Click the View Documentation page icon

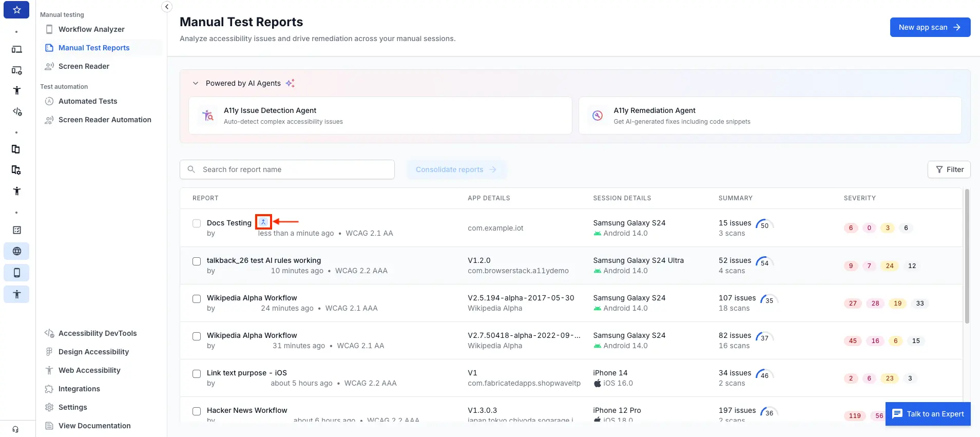pyautogui.click(x=49, y=426)
